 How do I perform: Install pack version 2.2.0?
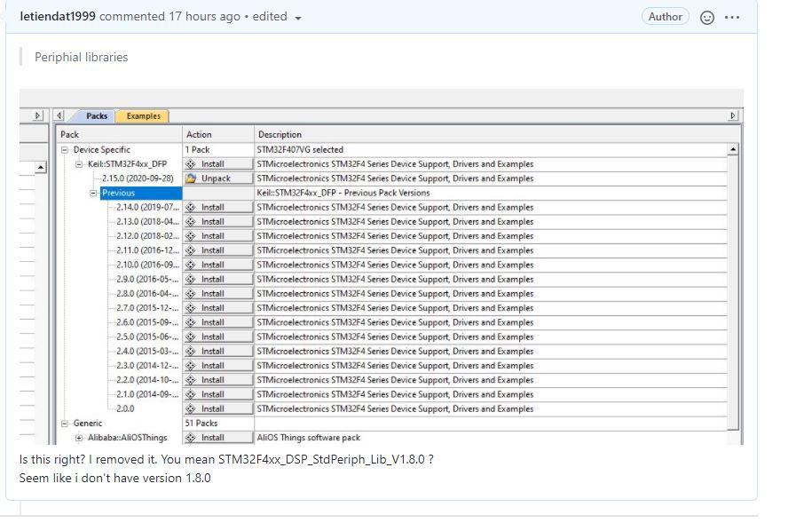[218, 380]
